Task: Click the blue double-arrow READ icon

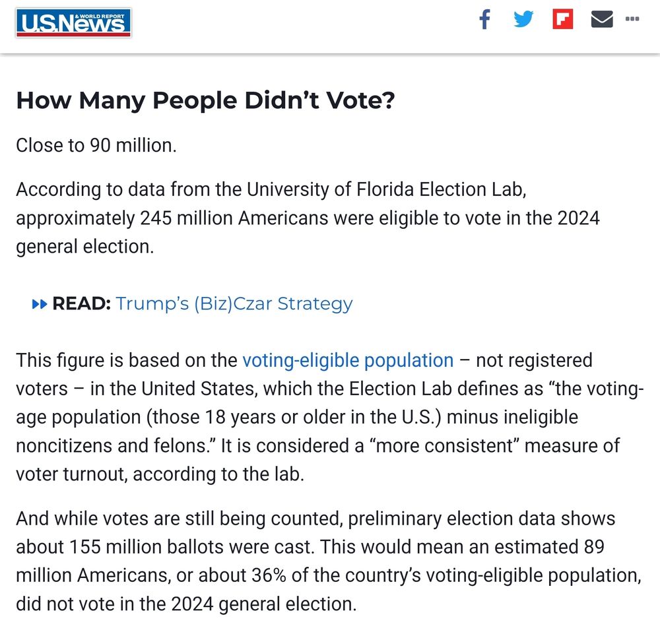Action: coord(40,304)
